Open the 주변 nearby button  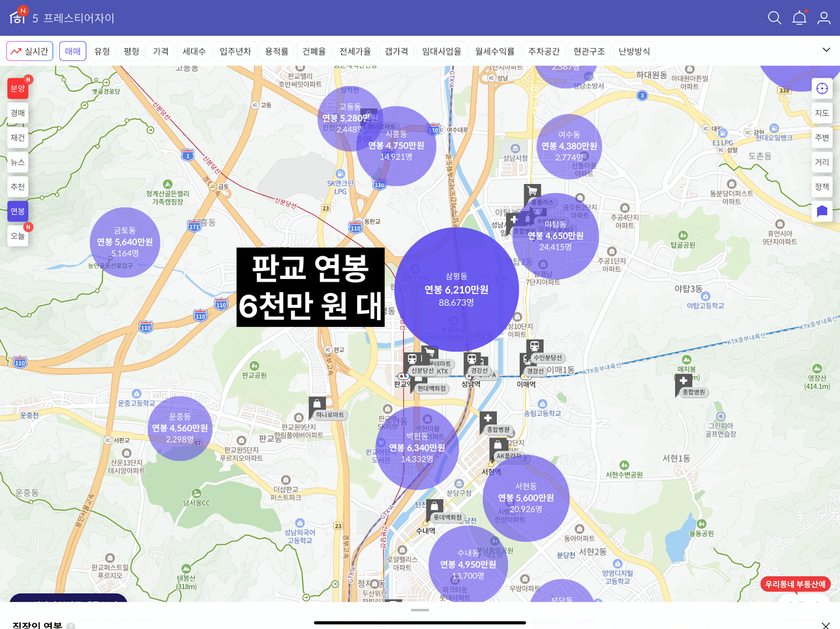click(822, 137)
